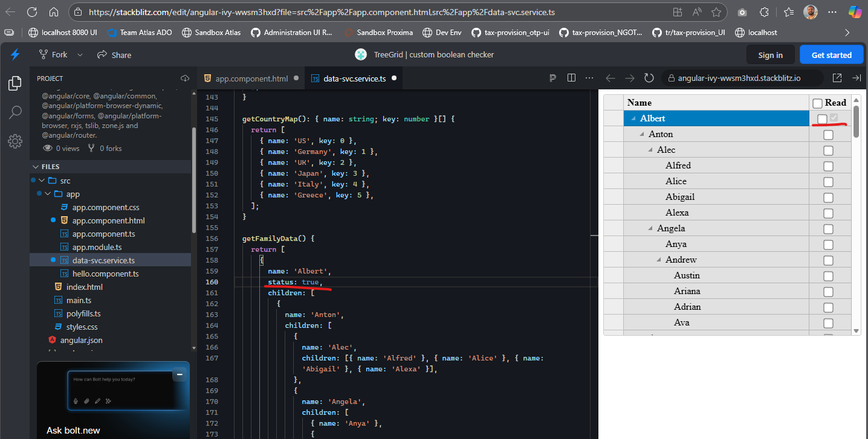Image resolution: width=868 pixels, height=439 pixels.
Task: Reload the preview pane
Action: point(649,78)
